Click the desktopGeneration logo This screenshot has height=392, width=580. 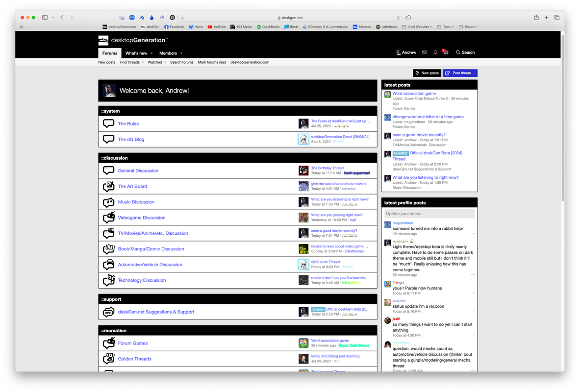click(x=133, y=40)
